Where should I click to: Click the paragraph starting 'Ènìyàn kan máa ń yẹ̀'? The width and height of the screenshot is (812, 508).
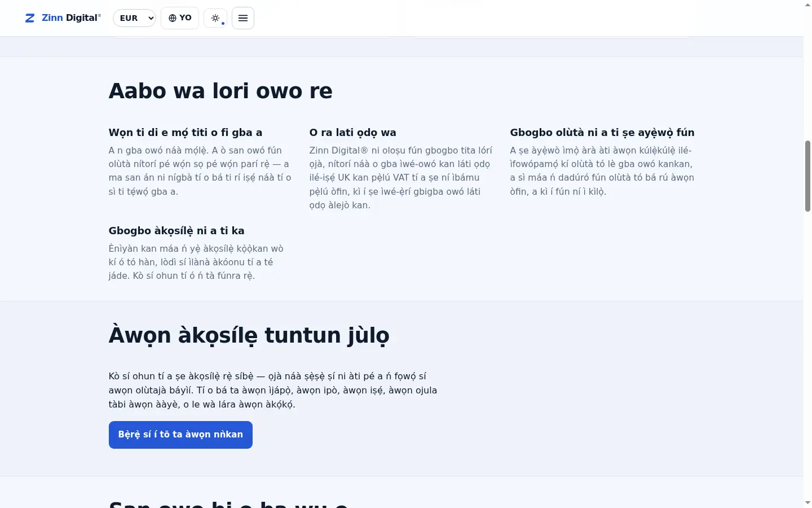click(196, 262)
